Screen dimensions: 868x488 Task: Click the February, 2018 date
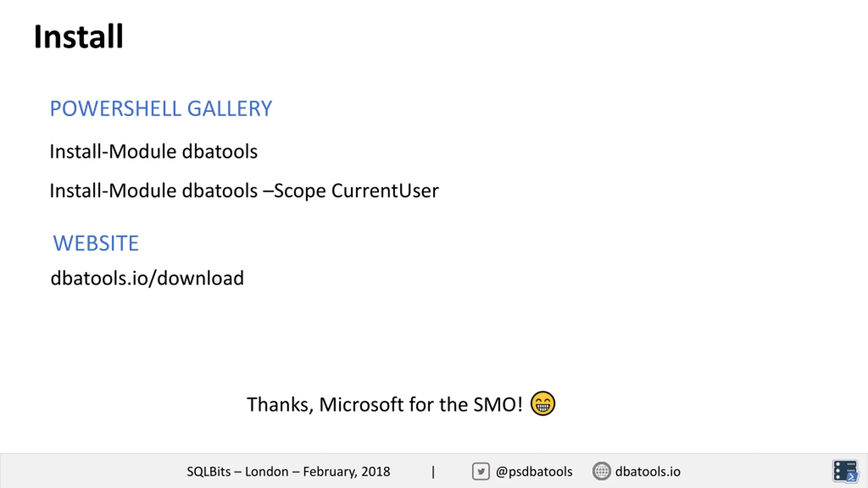tap(347, 472)
